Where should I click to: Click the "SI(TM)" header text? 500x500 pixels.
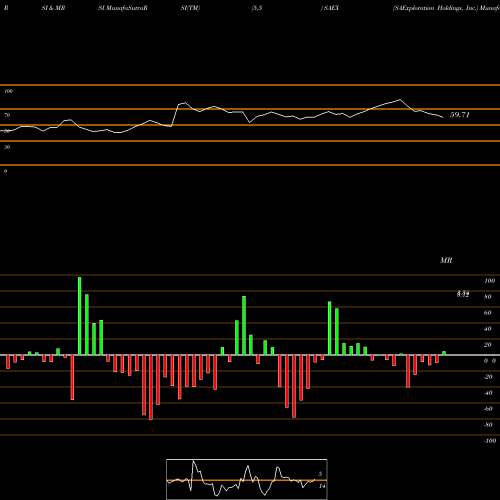click(190, 8)
